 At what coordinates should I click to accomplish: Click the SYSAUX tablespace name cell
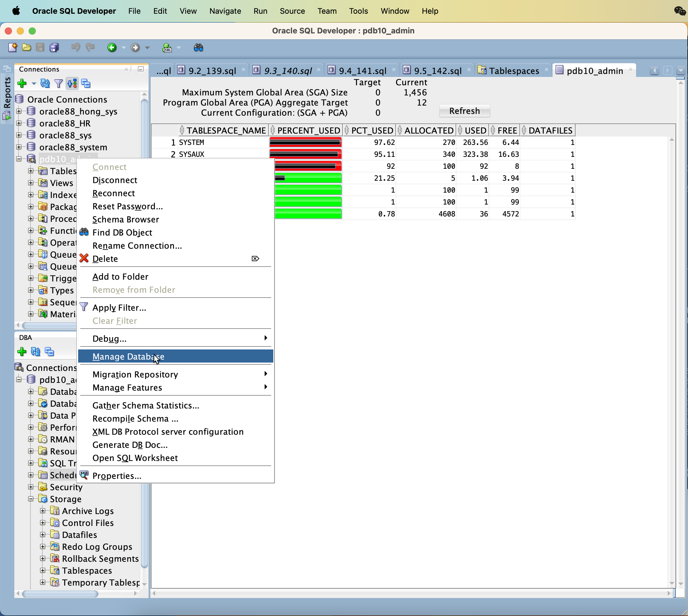pos(223,154)
